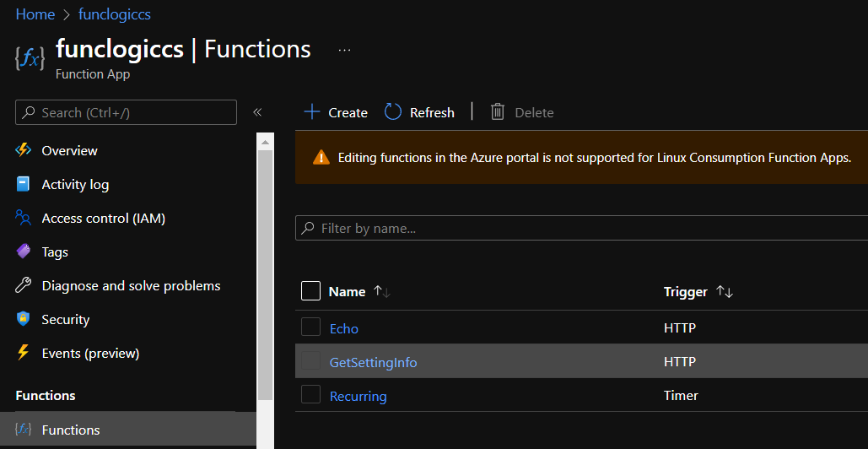Sort functions by Trigger column arrows
This screenshot has width=868, height=449.
[725, 292]
